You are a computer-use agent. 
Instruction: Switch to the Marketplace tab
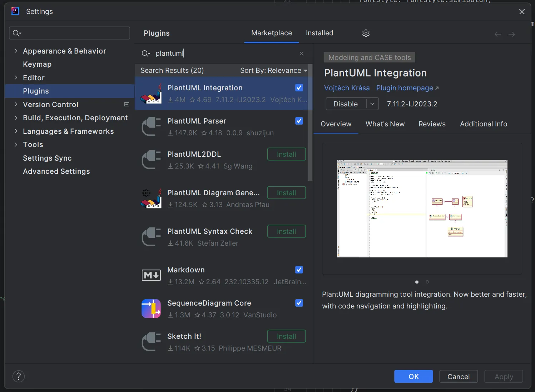coord(272,33)
